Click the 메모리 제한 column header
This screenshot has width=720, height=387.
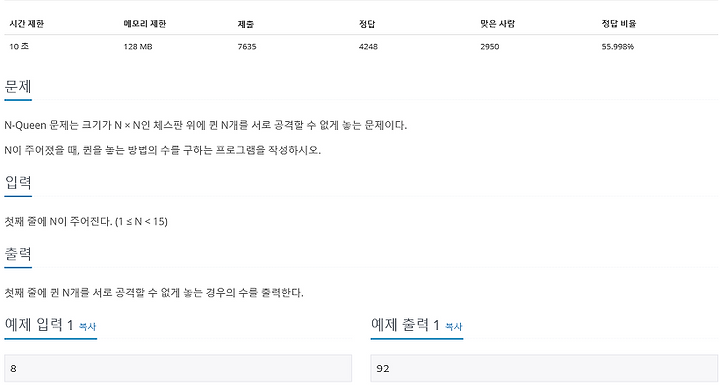[145, 24]
